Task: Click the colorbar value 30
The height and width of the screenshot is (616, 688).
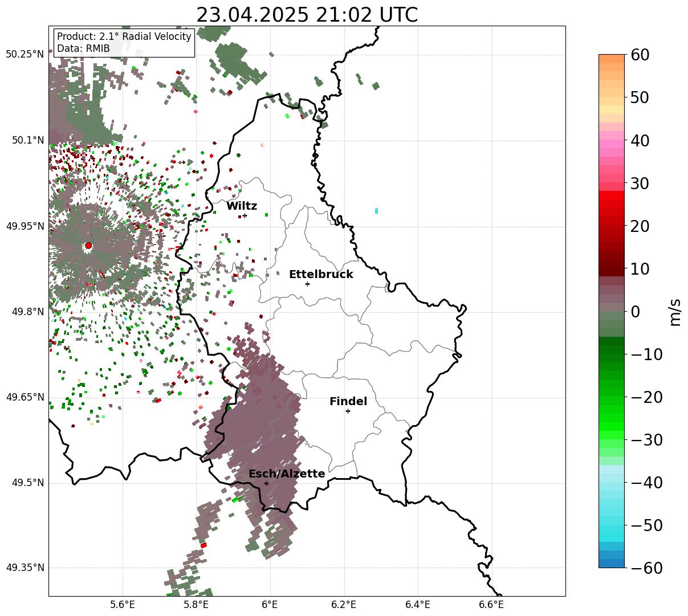Action: tap(639, 183)
